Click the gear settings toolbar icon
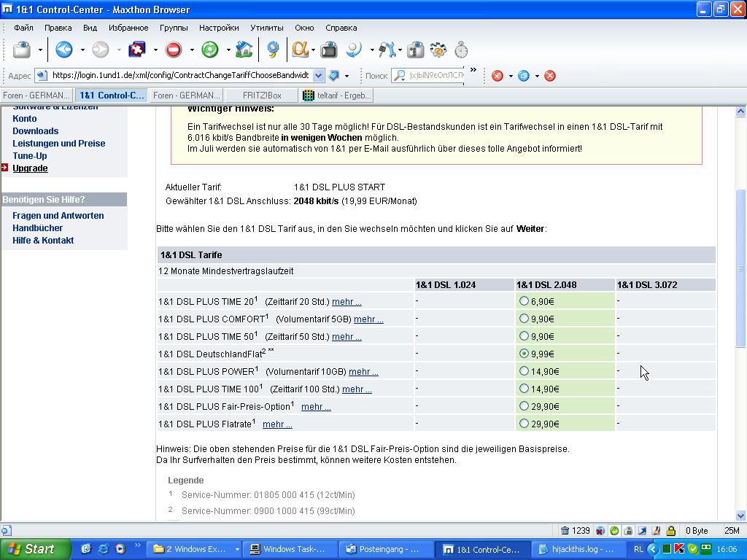This screenshot has width=747, height=560. point(438,50)
